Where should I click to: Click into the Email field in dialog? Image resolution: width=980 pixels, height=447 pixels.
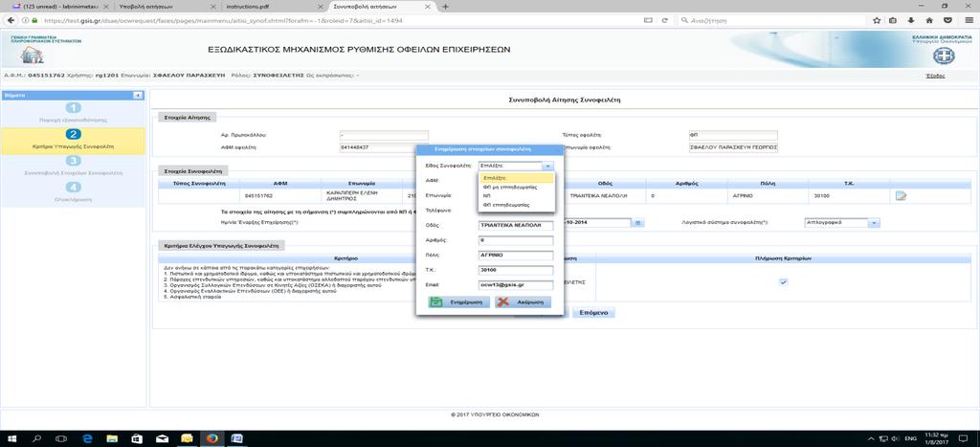(516, 285)
